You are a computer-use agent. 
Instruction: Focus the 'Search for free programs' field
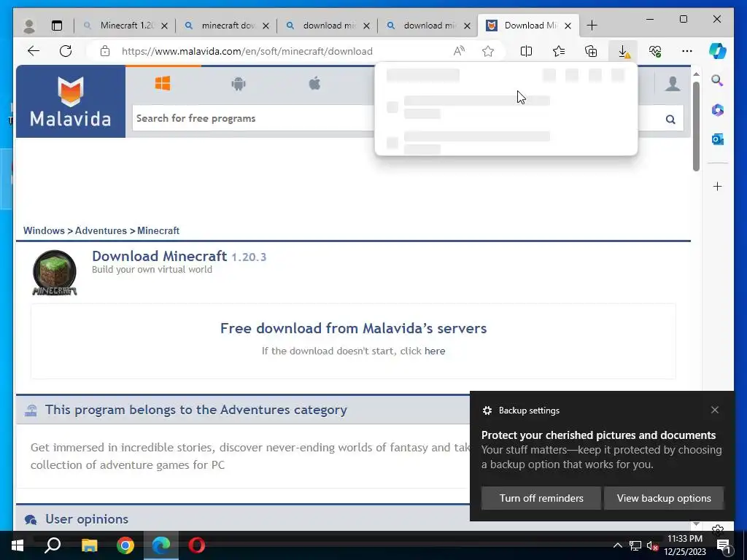[x=252, y=118]
